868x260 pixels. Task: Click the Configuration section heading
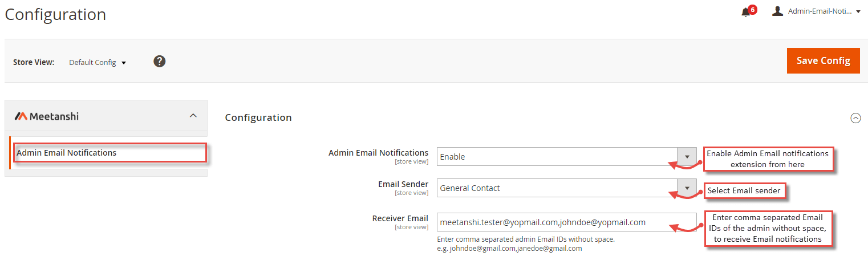point(258,117)
